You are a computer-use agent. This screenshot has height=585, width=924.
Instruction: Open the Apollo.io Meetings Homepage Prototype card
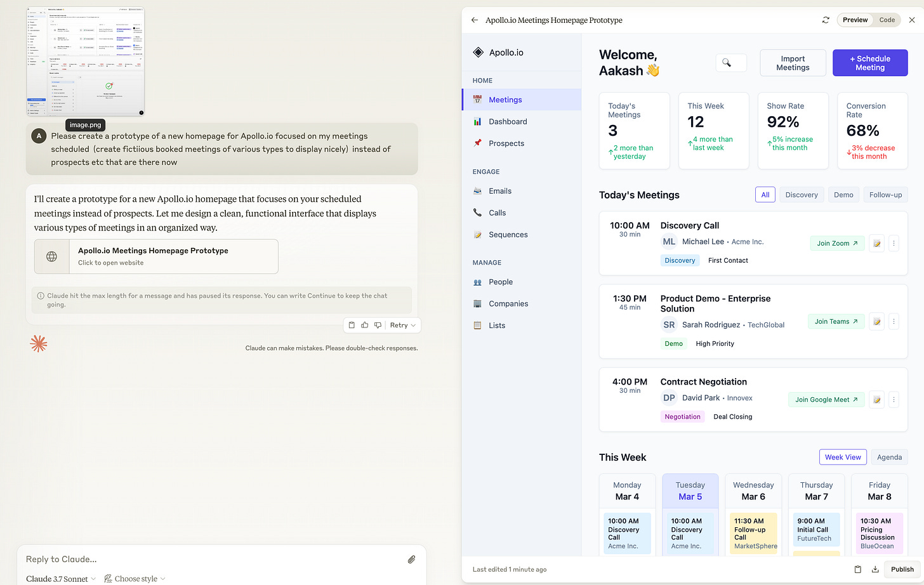pyautogui.click(x=156, y=256)
